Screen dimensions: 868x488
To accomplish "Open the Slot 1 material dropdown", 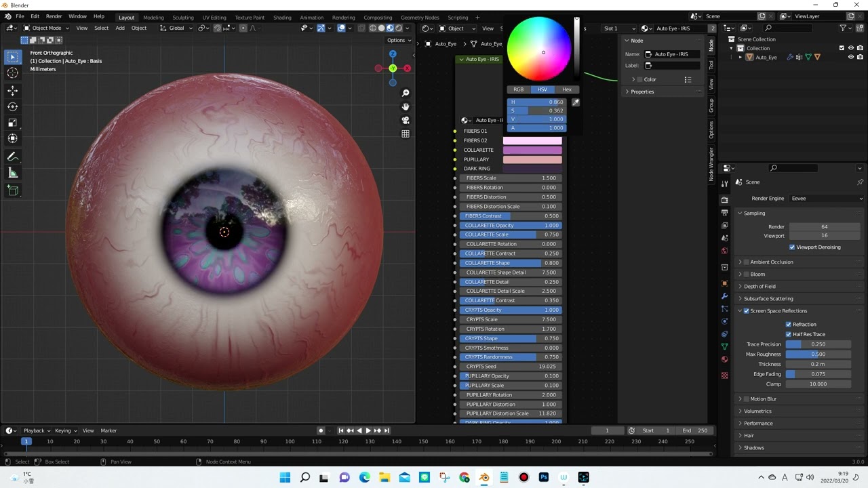I will click(x=619, y=28).
